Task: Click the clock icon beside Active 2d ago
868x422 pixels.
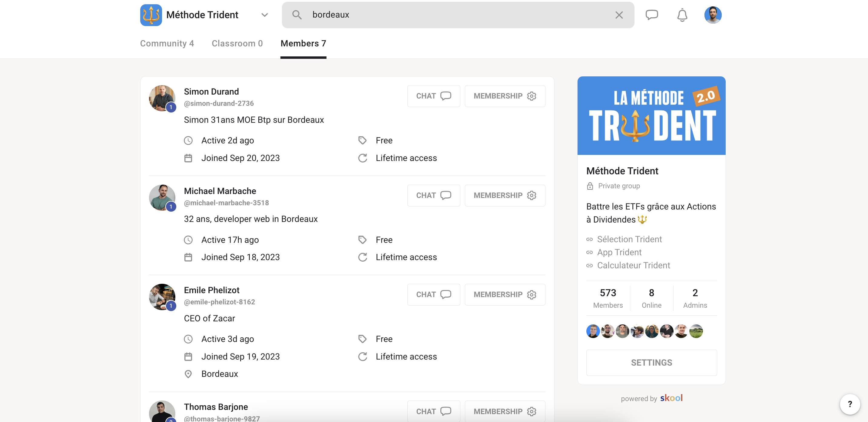Action: [188, 140]
